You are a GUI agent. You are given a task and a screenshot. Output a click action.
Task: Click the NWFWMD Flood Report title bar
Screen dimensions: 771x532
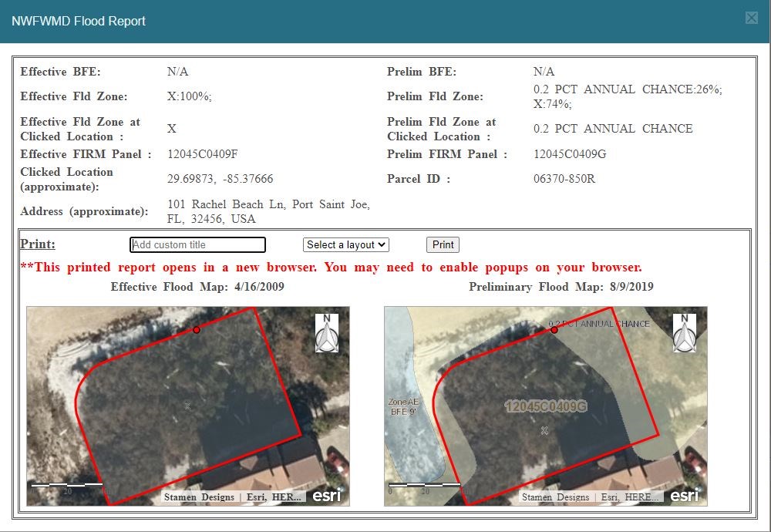pyautogui.click(x=308, y=21)
